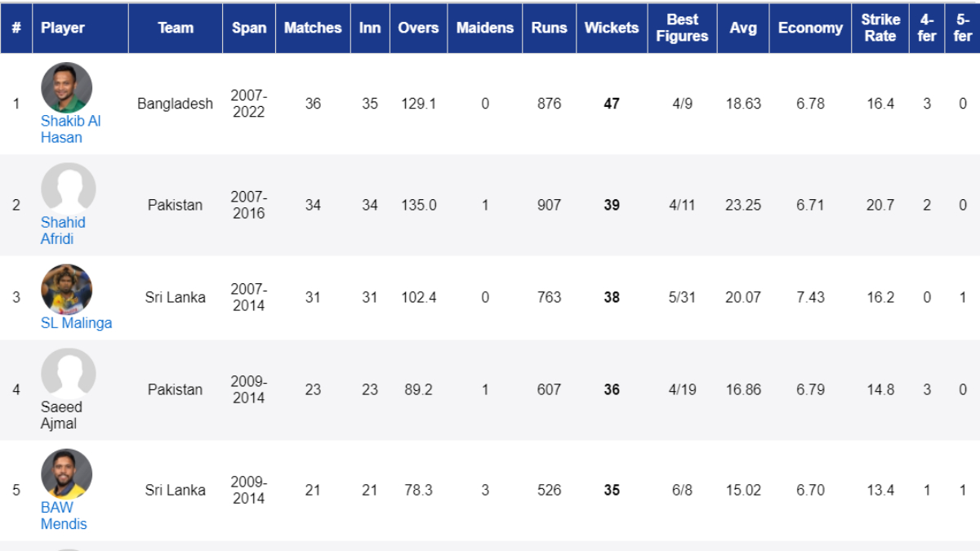Click Shahid Afridi's placeholder avatar
This screenshot has height=551, width=980.
68,189
